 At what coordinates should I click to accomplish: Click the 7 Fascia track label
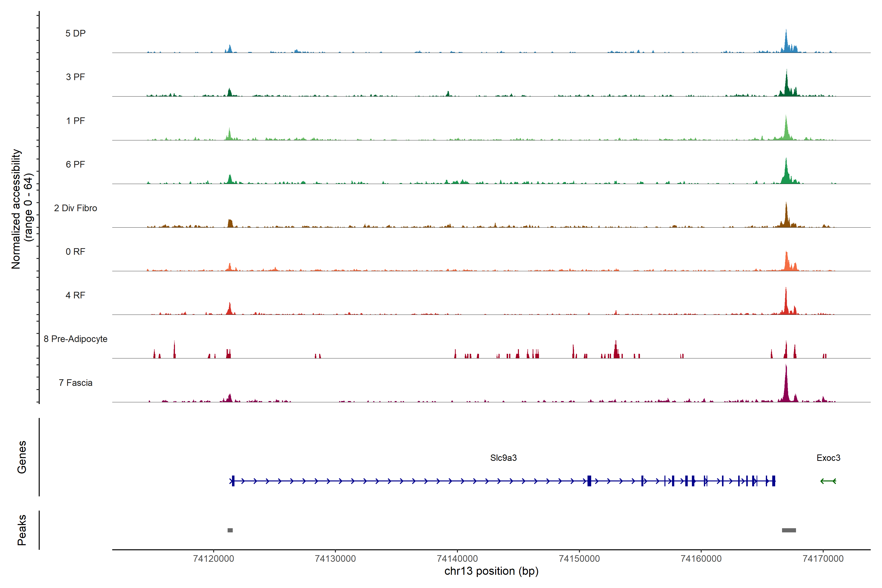click(x=75, y=382)
